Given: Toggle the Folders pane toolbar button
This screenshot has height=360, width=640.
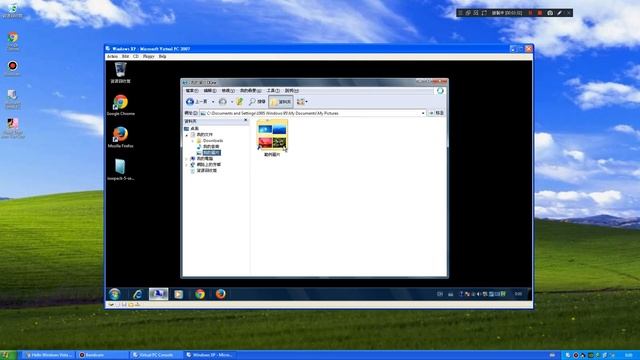Looking at the screenshot, I should point(281,102).
